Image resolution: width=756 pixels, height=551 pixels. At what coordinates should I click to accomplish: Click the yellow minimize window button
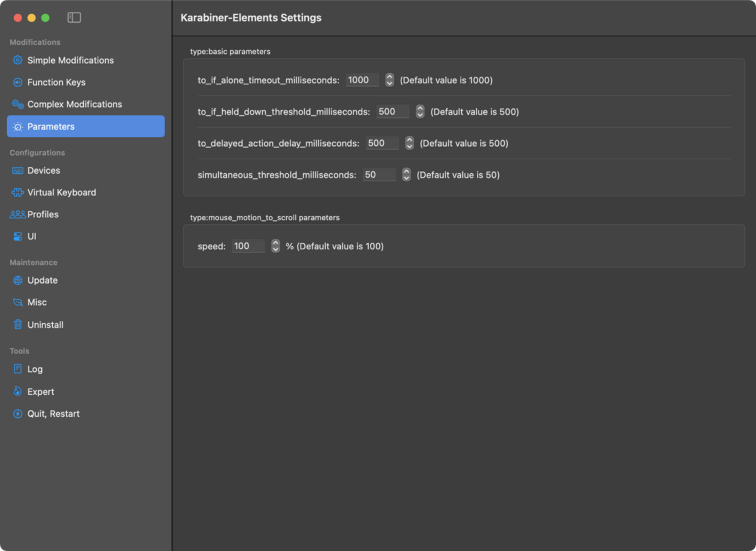coord(31,17)
